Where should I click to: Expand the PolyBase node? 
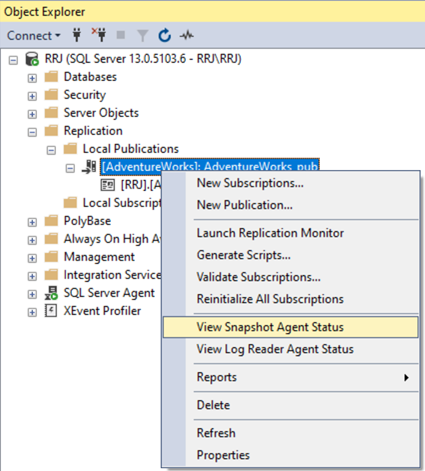pos(32,222)
